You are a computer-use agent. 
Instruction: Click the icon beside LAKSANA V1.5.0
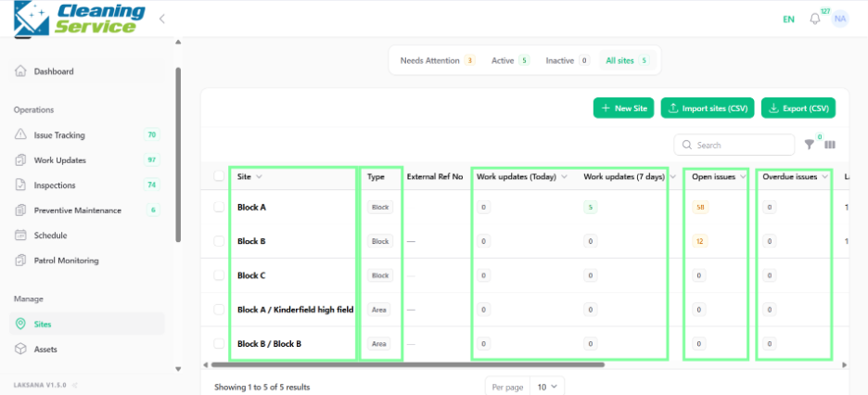[75, 385]
